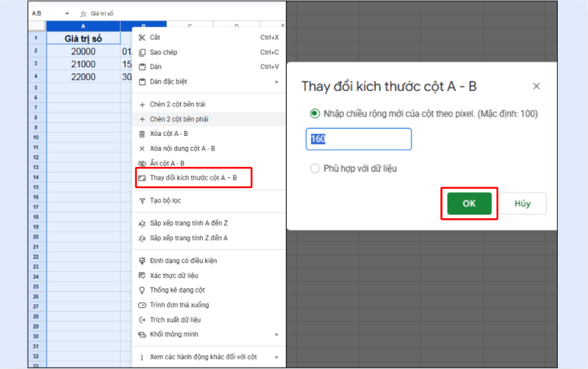Screen dimensions: 588x369
Task: Select row header 10
Action: [37, 137]
